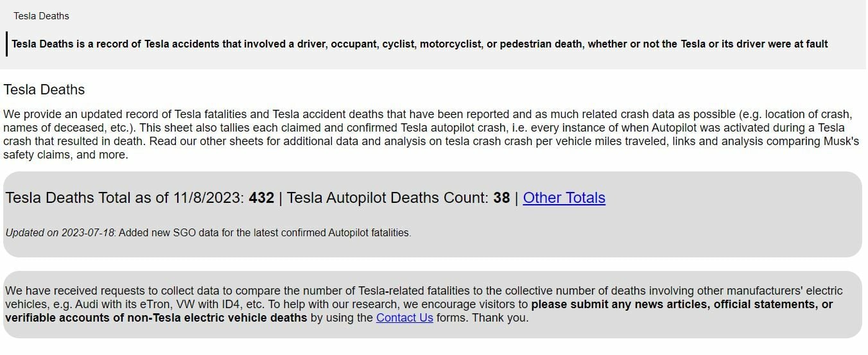
Task: Click the bold tagline about Tesla accidents record
Action: pyautogui.click(x=420, y=44)
